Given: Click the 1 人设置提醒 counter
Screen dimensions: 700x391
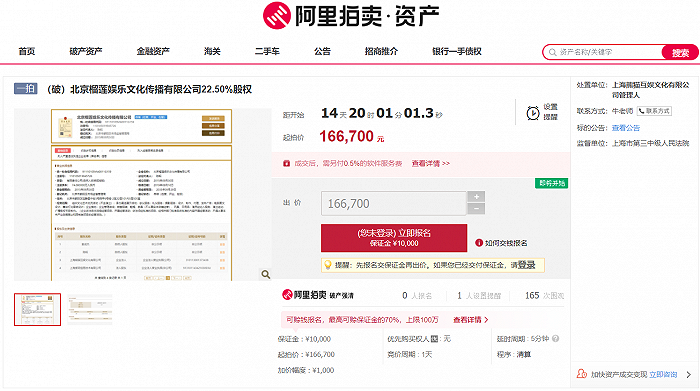Looking at the screenshot, I should click(x=479, y=295).
